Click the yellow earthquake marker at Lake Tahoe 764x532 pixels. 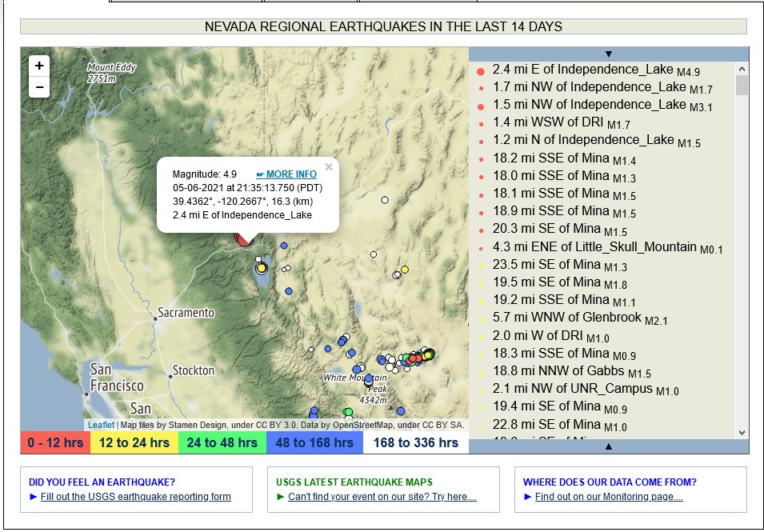click(262, 268)
